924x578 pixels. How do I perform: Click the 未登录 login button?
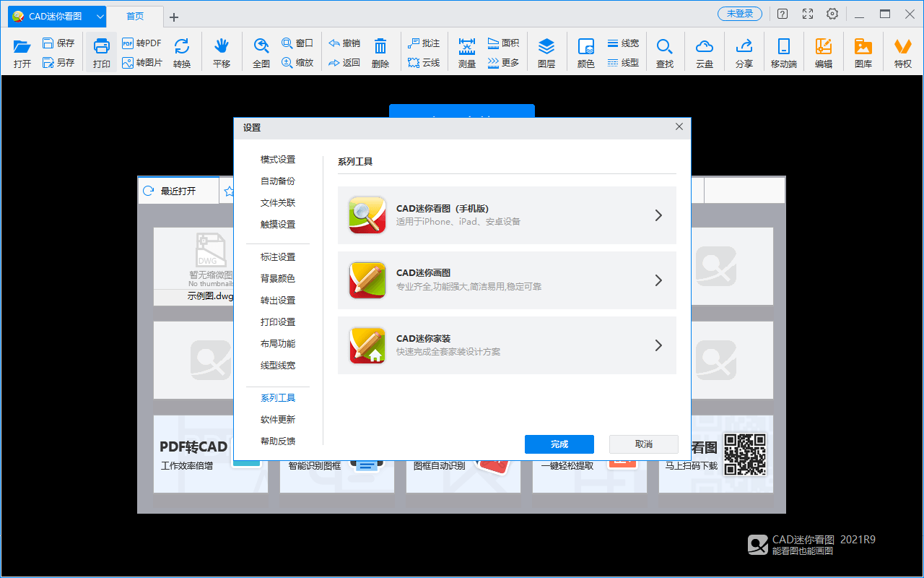tap(740, 14)
